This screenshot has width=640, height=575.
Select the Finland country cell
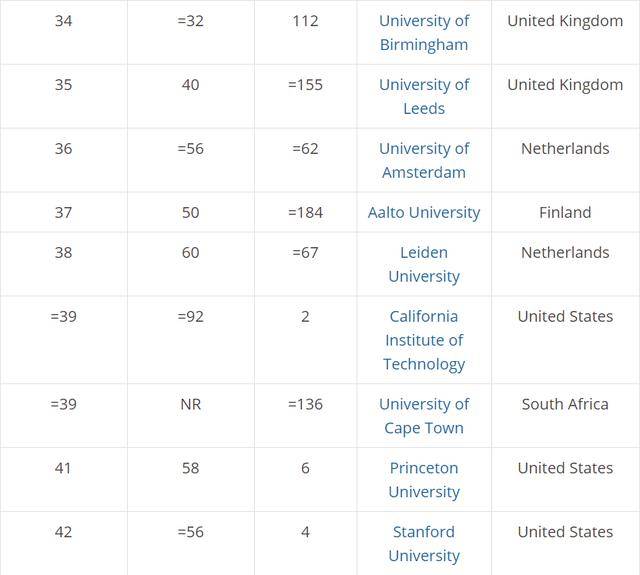coord(565,212)
